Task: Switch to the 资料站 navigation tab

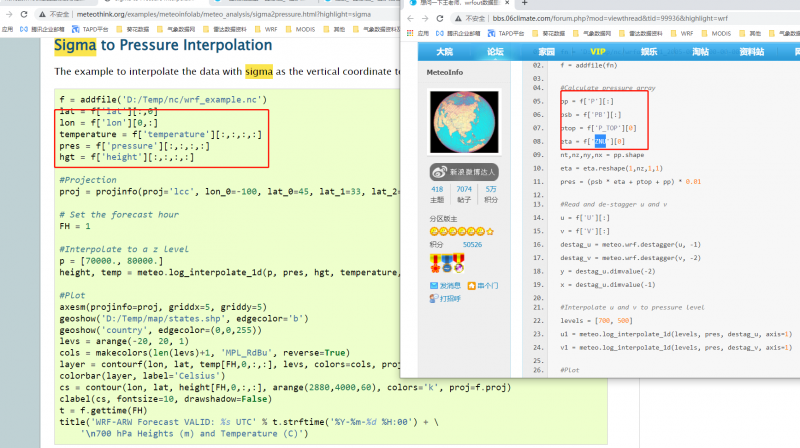Action: (x=751, y=51)
